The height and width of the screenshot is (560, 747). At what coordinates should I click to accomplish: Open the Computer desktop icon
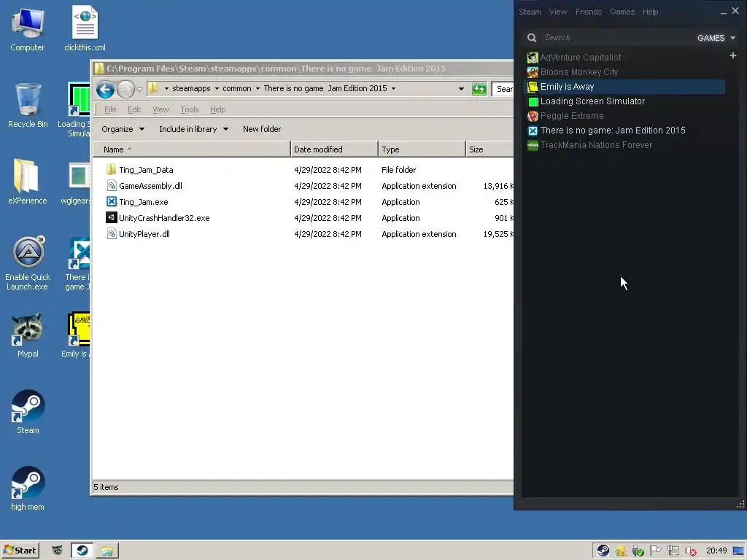pos(28,29)
